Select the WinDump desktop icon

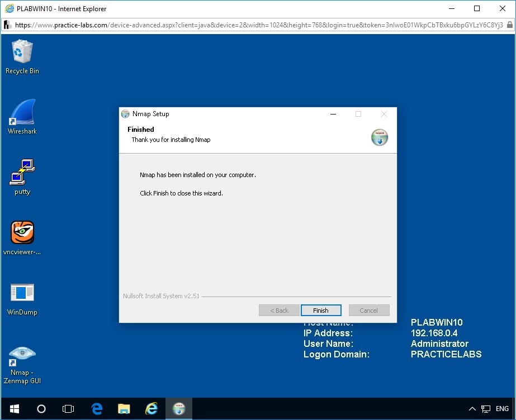[x=22, y=299]
